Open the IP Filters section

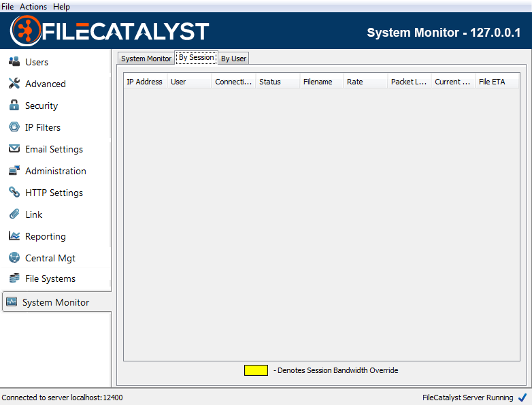pos(43,127)
